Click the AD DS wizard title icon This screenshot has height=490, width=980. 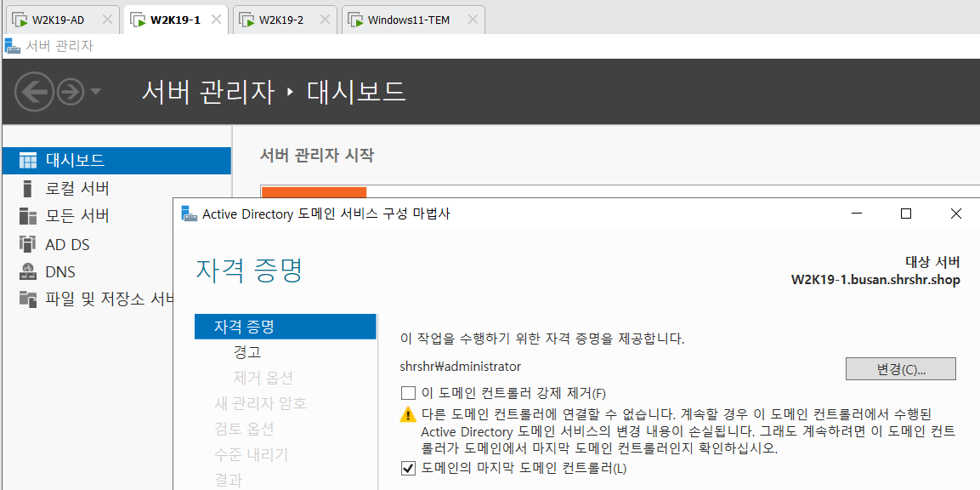pos(189,214)
